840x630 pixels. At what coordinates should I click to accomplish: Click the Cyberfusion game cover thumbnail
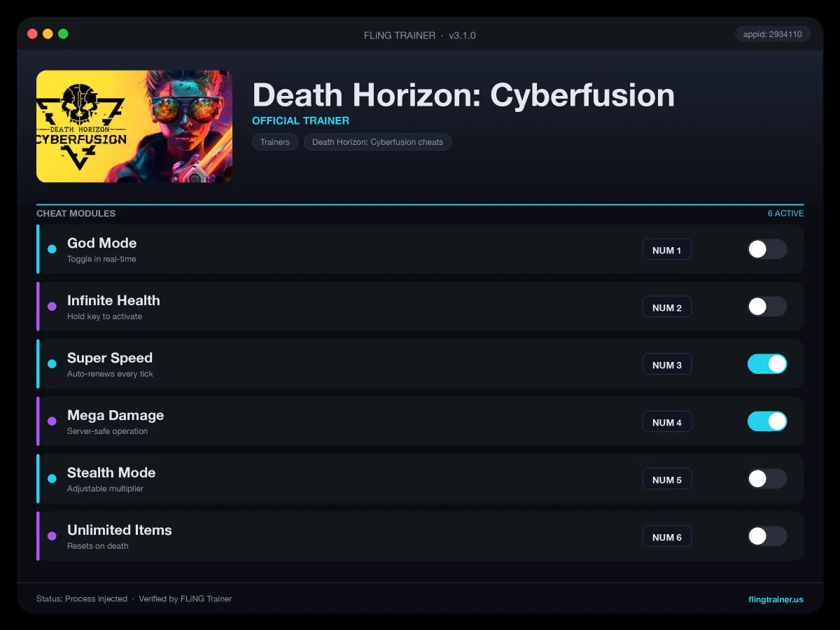coord(134,126)
